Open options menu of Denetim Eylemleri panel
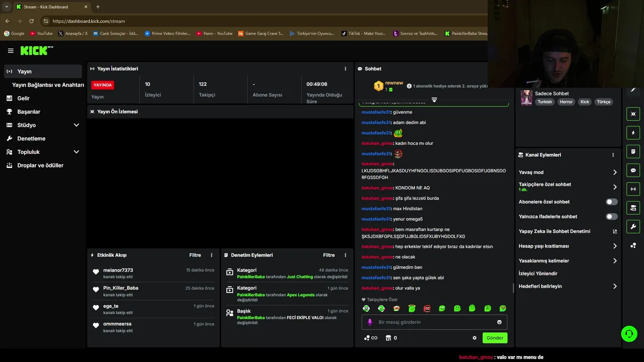 (345, 255)
